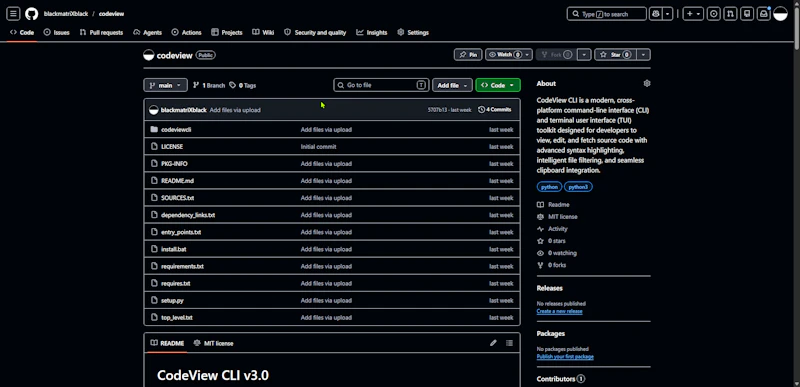Open blackmatri0Xblack owner breadcrumb link
The image size is (800, 387).
(x=66, y=14)
